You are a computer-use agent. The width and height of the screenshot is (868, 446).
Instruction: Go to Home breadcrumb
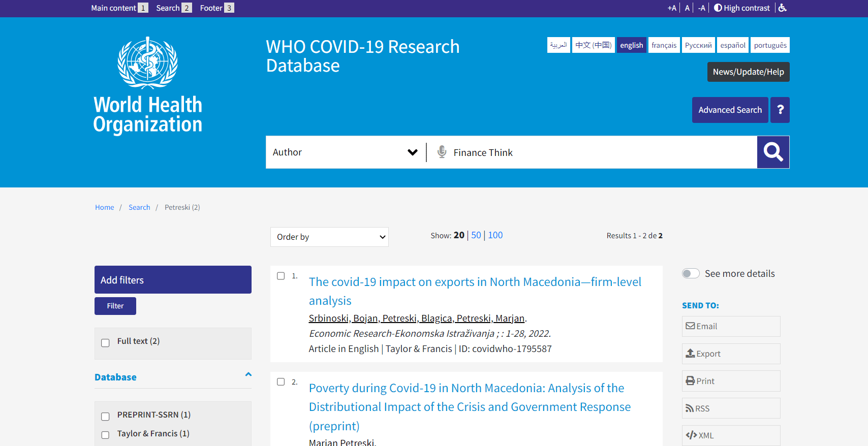pos(105,207)
